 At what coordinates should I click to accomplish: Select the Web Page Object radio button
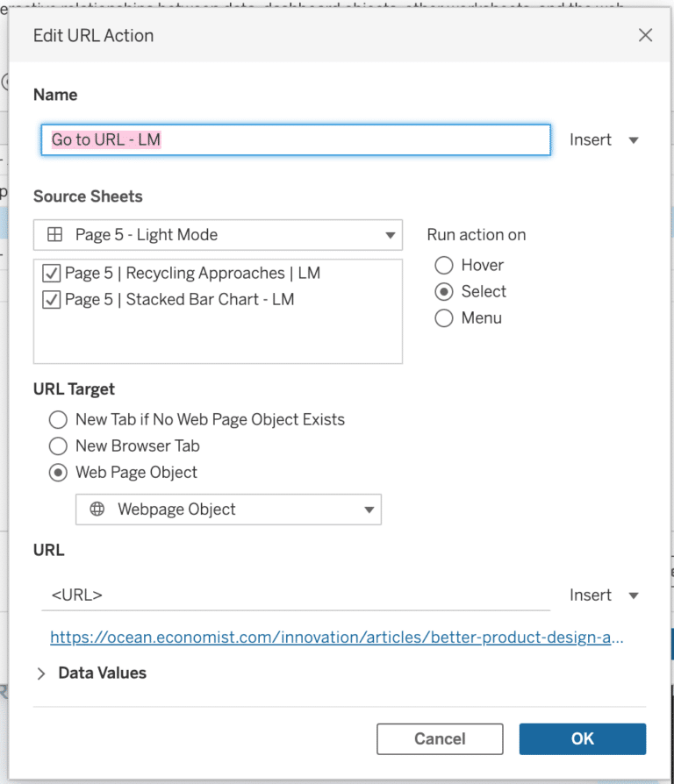coord(58,472)
